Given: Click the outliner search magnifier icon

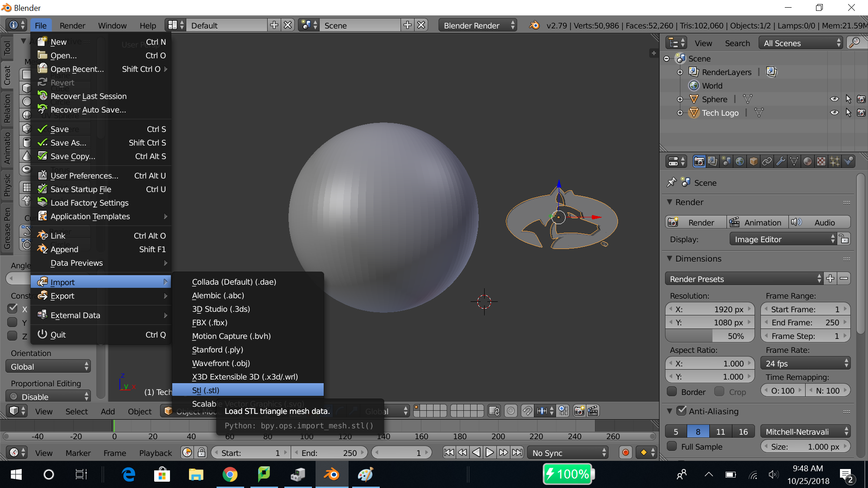Looking at the screenshot, I should click(854, 43).
